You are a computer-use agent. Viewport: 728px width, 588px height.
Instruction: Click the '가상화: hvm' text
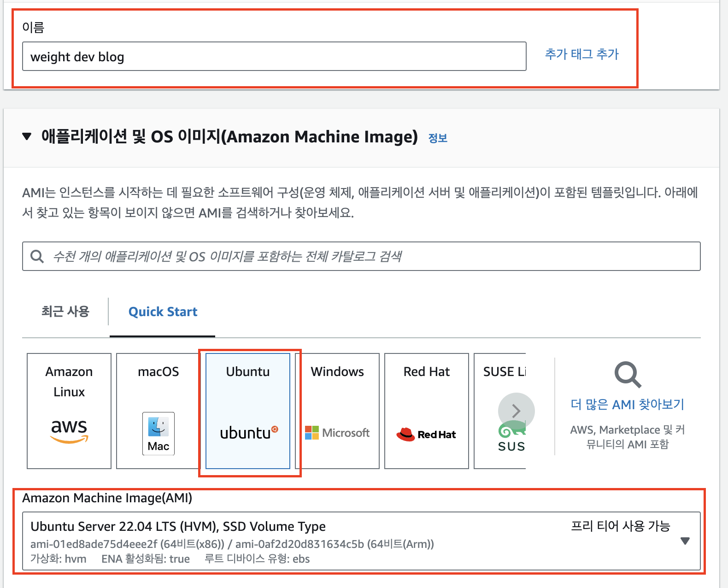click(59, 559)
